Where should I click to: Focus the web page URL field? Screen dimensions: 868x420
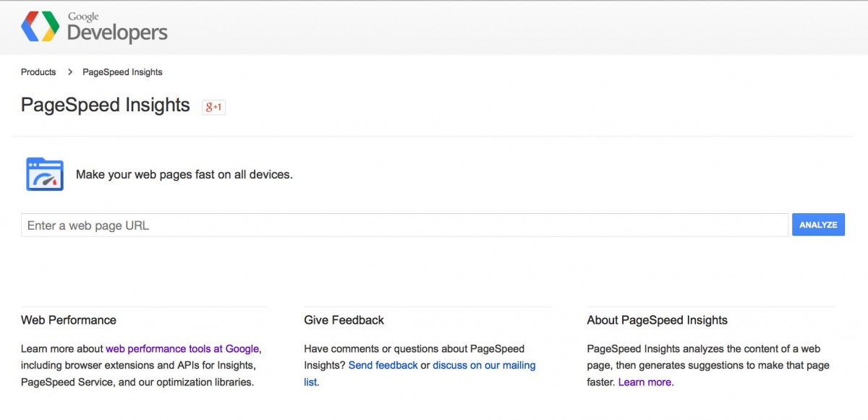(x=404, y=225)
